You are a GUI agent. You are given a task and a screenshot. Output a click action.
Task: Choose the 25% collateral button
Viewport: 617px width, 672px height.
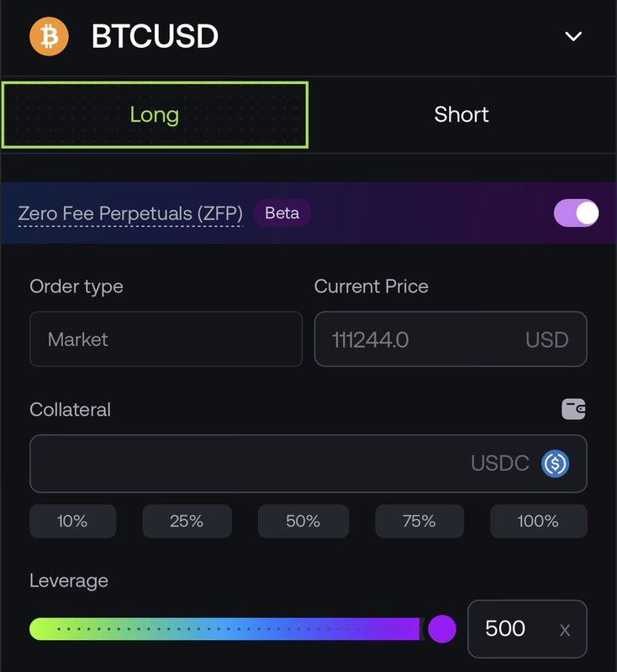coord(187,521)
